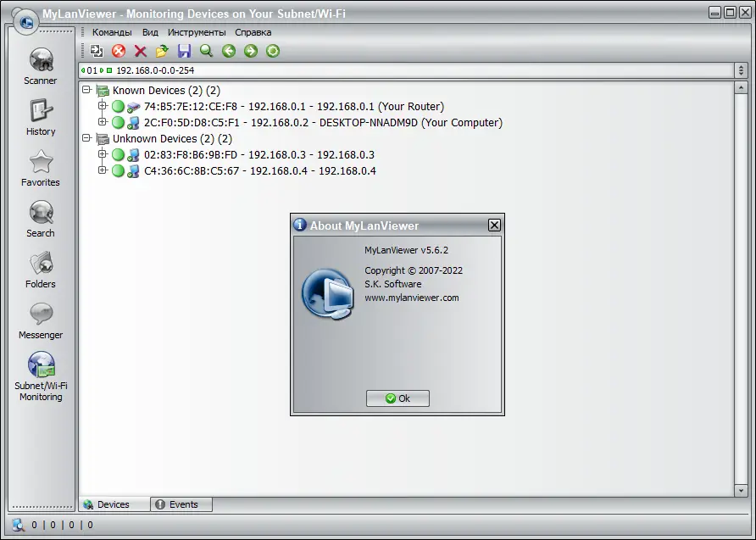Image resolution: width=756 pixels, height=540 pixels.
Task: Switch to the Events tab
Action: click(x=181, y=504)
